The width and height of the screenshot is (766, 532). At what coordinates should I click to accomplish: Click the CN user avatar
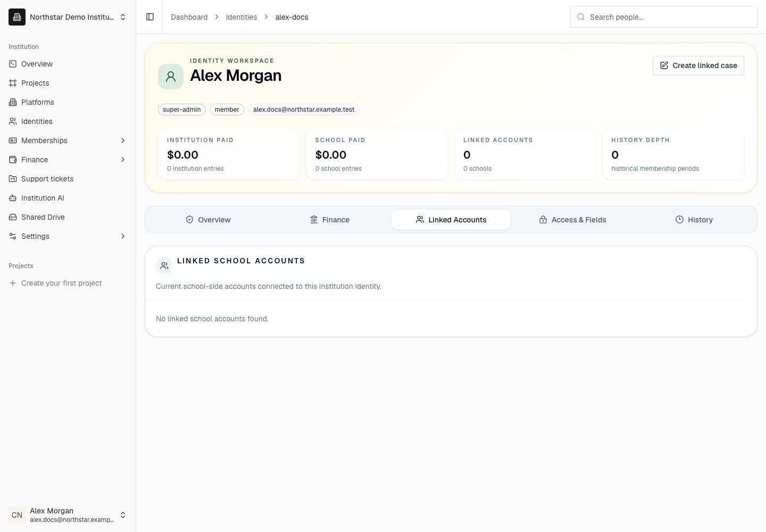(x=17, y=515)
